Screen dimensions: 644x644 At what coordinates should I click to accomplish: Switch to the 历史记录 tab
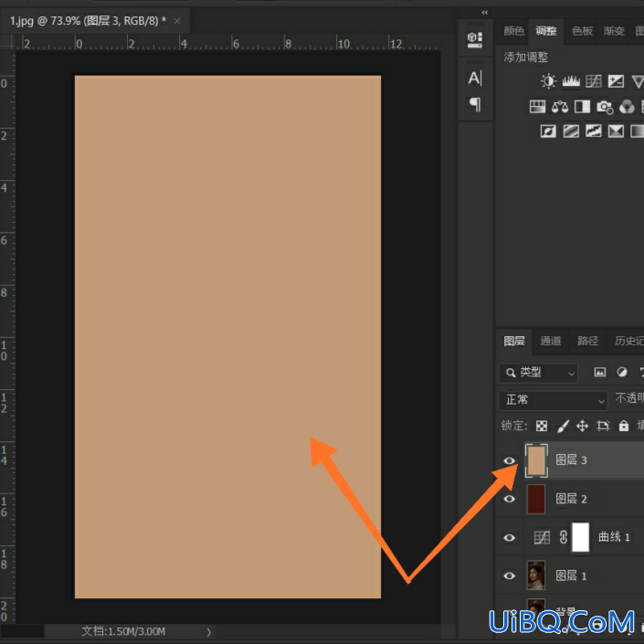click(x=628, y=341)
